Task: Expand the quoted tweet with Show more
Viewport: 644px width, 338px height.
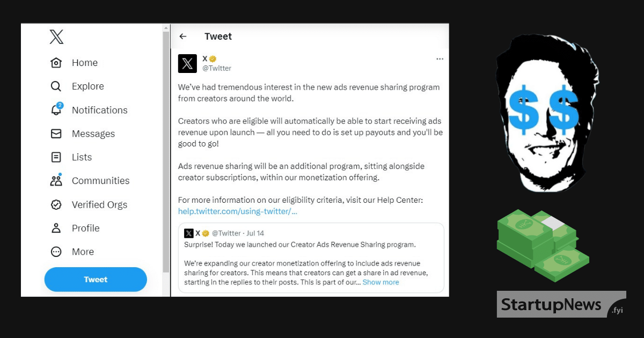Action: click(380, 282)
